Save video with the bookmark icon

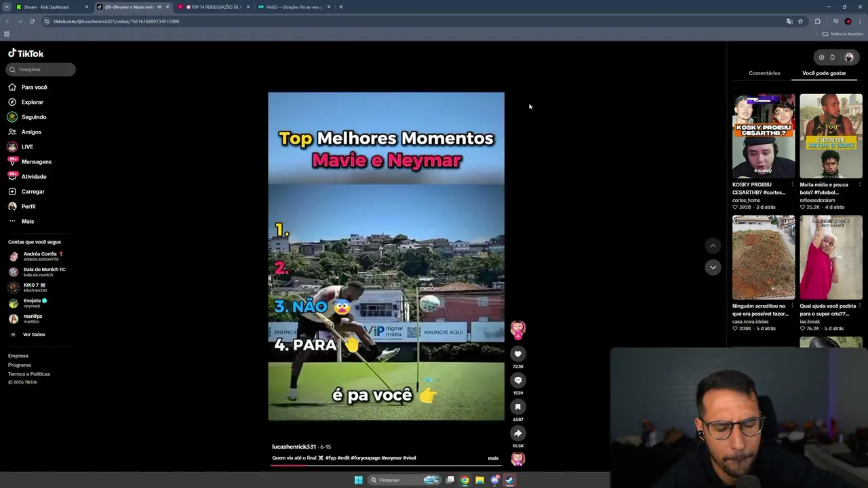tap(517, 407)
